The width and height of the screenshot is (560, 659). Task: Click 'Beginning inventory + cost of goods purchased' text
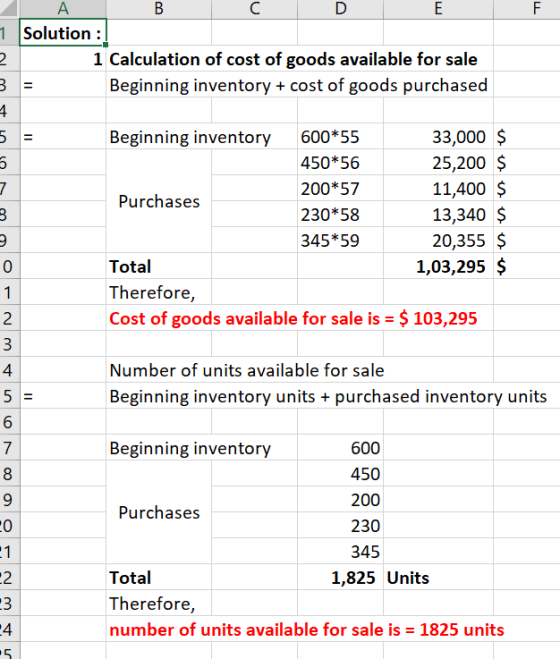pos(298,85)
